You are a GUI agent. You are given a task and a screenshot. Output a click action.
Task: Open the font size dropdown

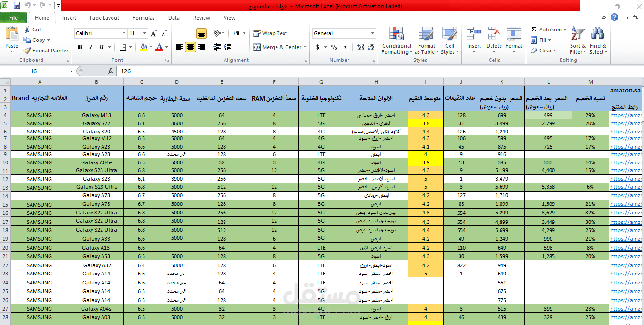click(x=144, y=33)
